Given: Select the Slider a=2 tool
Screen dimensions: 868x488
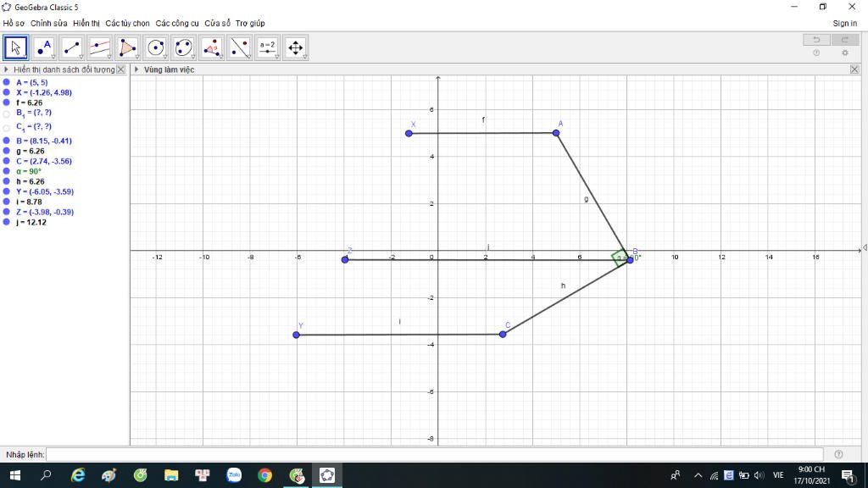Looking at the screenshot, I should click(268, 47).
